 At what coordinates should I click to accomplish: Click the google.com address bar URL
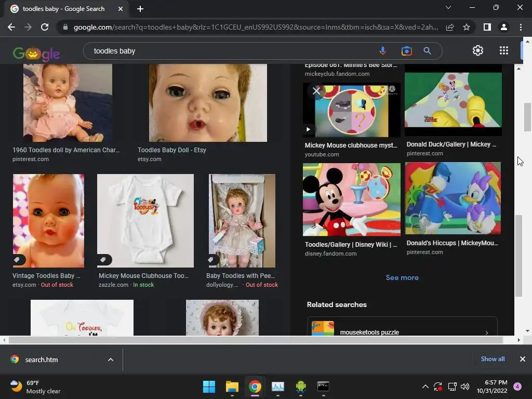(x=256, y=27)
